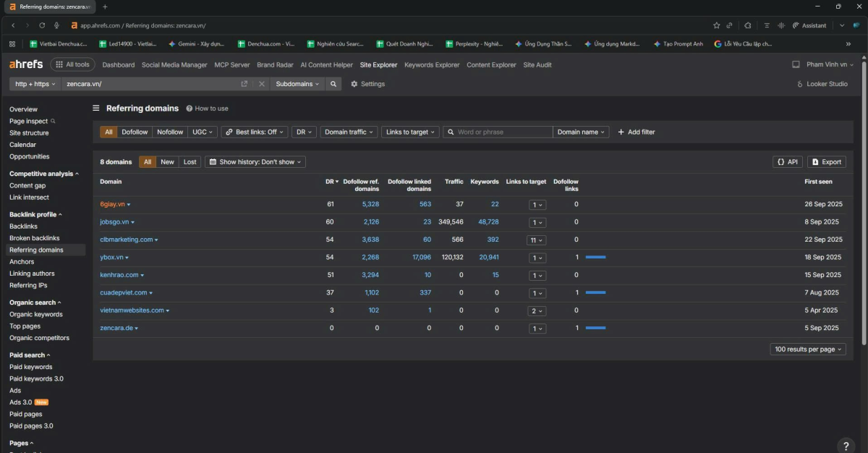Click the hamburger menu beside Referring domains
The width and height of the screenshot is (868, 453).
[96, 109]
